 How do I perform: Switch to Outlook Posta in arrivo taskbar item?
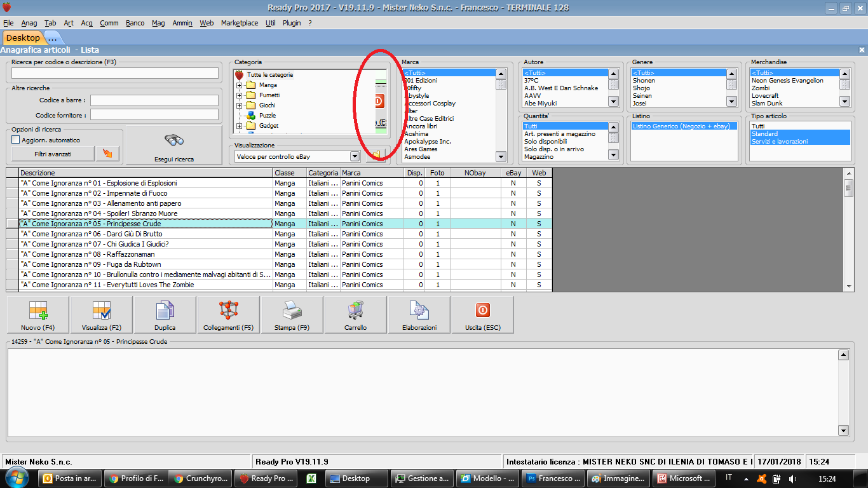71,478
